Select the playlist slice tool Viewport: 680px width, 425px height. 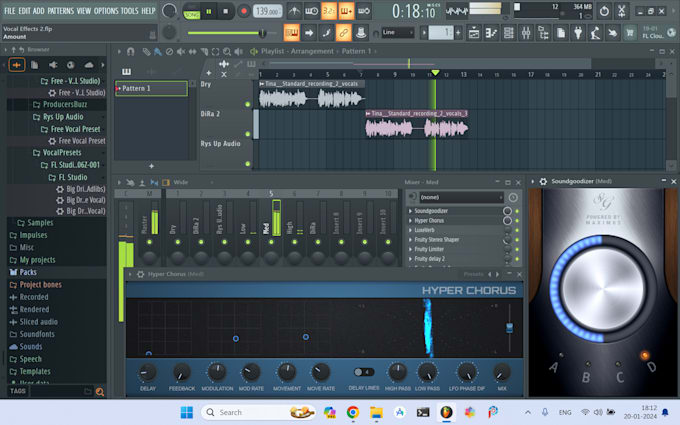(204, 52)
